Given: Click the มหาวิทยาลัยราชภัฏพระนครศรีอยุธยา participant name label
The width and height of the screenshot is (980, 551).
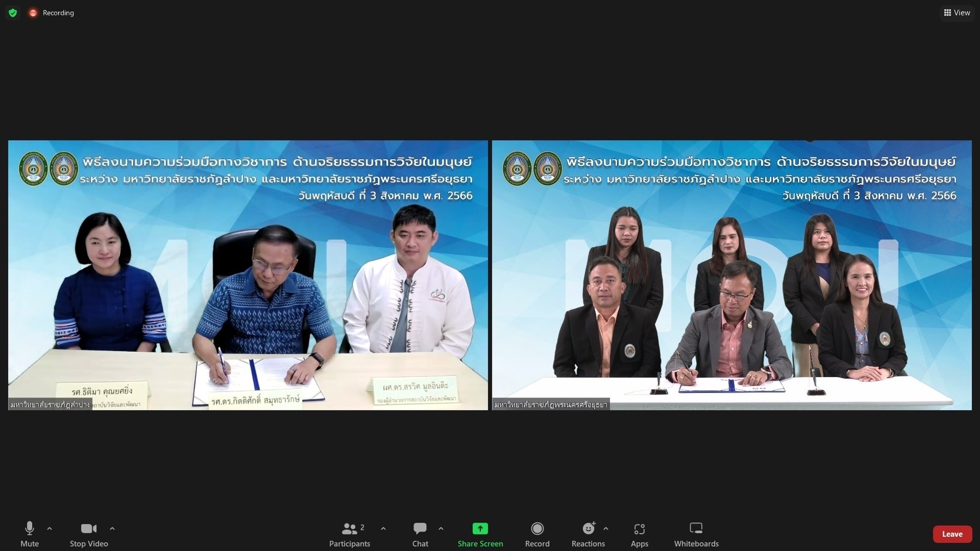Looking at the screenshot, I should point(551,405).
